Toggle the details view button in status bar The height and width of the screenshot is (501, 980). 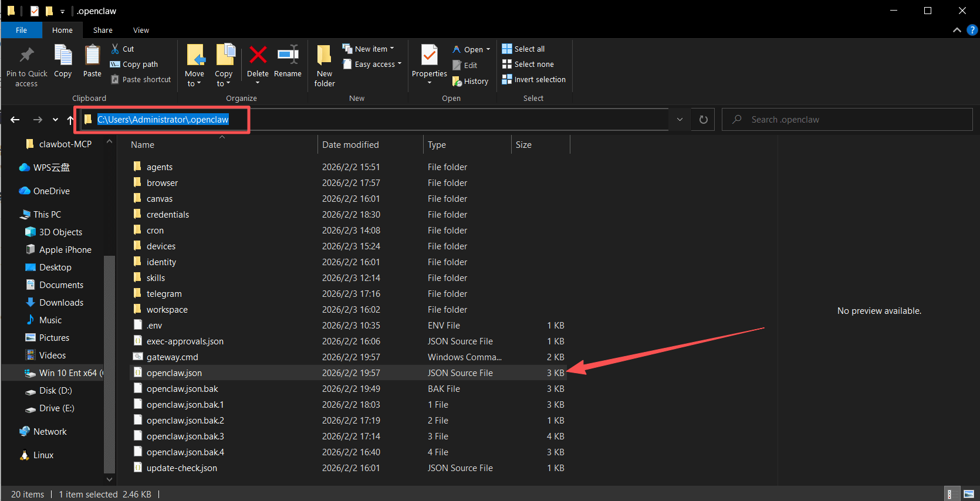tap(949, 494)
